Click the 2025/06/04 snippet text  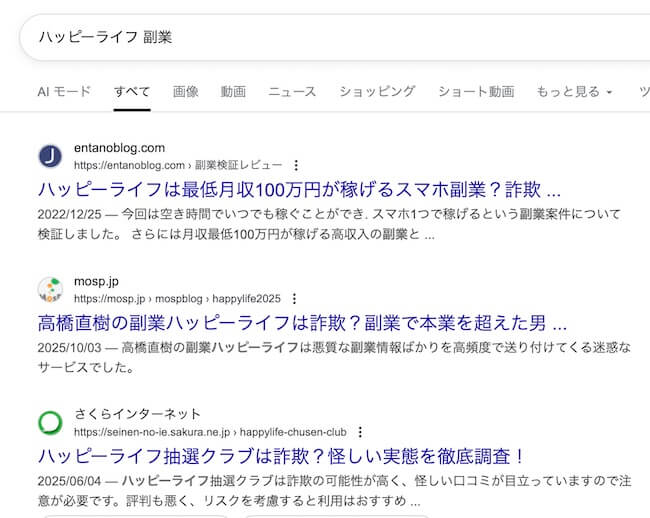coord(334,491)
